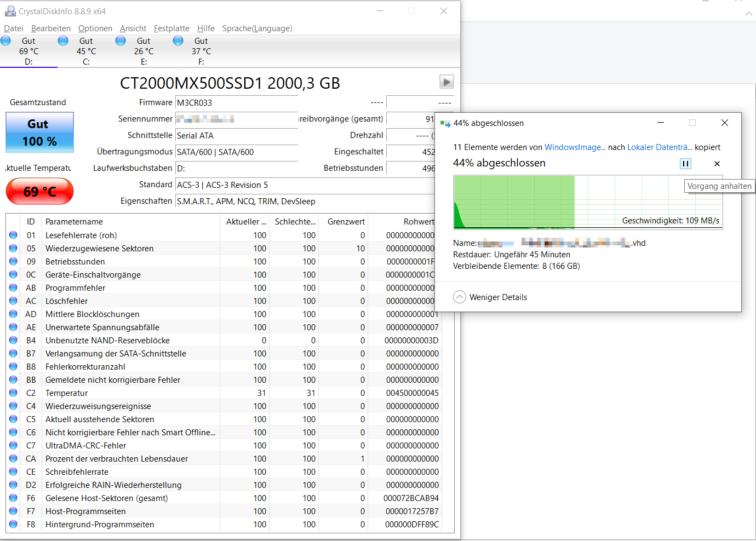
Task: Click the 69 °C temperature indicator
Action: [39, 192]
